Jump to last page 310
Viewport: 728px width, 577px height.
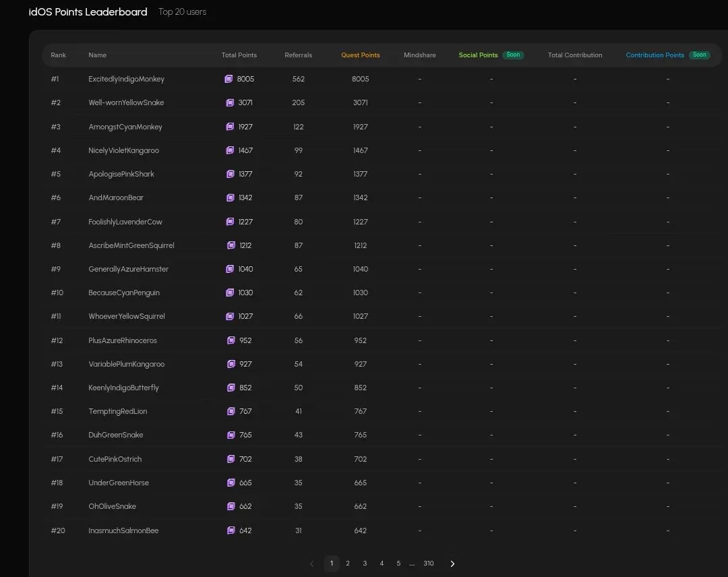(x=429, y=564)
